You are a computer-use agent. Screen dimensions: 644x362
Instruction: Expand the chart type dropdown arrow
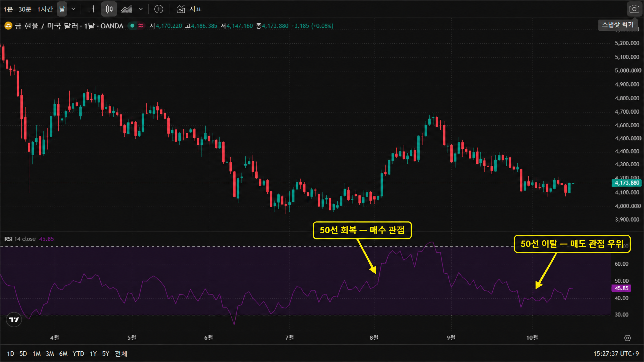(x=141, y=9)
